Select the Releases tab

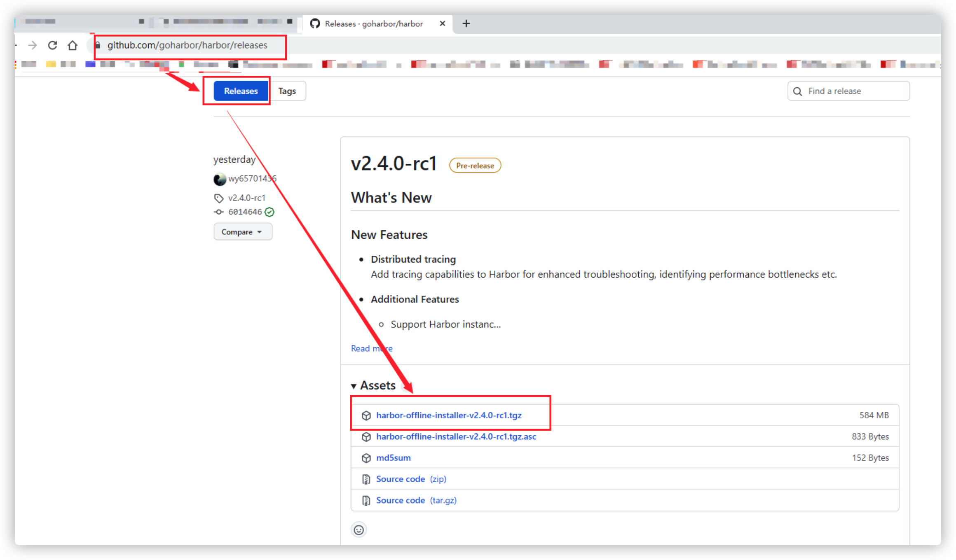(241, 91)
